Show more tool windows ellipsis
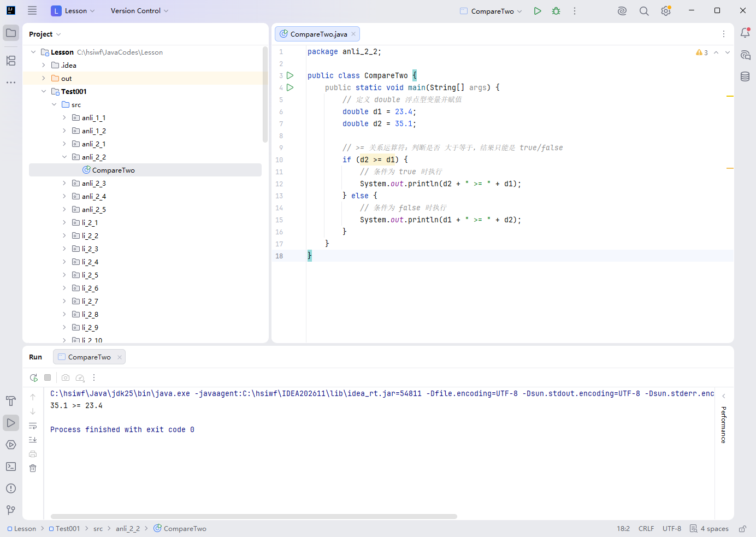Image resolution: width=756 pixels, height=537 pixels. pyautogui.click(x=11, y=82)
